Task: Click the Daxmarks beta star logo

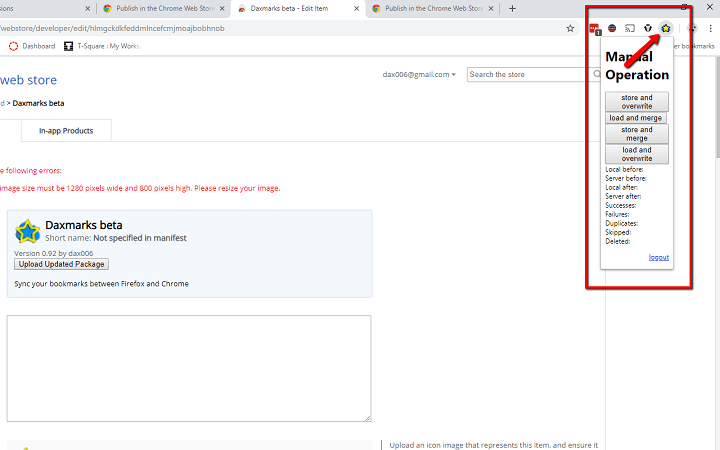Action: tap(28, 231)
